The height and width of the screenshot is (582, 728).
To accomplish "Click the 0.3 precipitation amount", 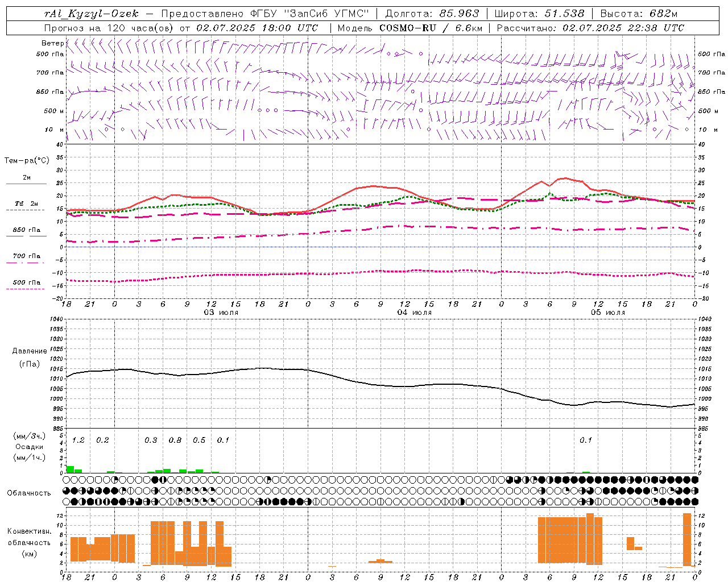I will click(x=151, y=440).
